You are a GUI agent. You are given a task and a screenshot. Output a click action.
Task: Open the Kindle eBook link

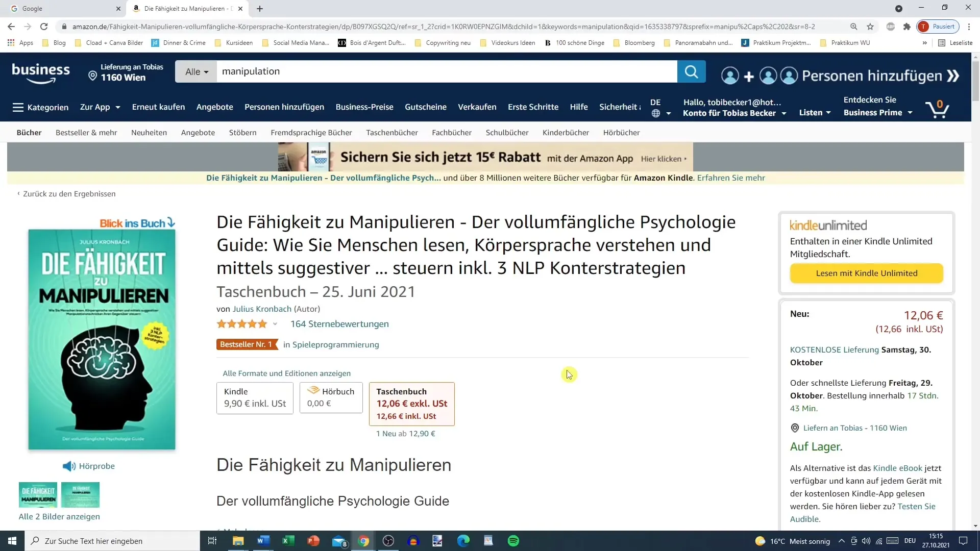897,468
